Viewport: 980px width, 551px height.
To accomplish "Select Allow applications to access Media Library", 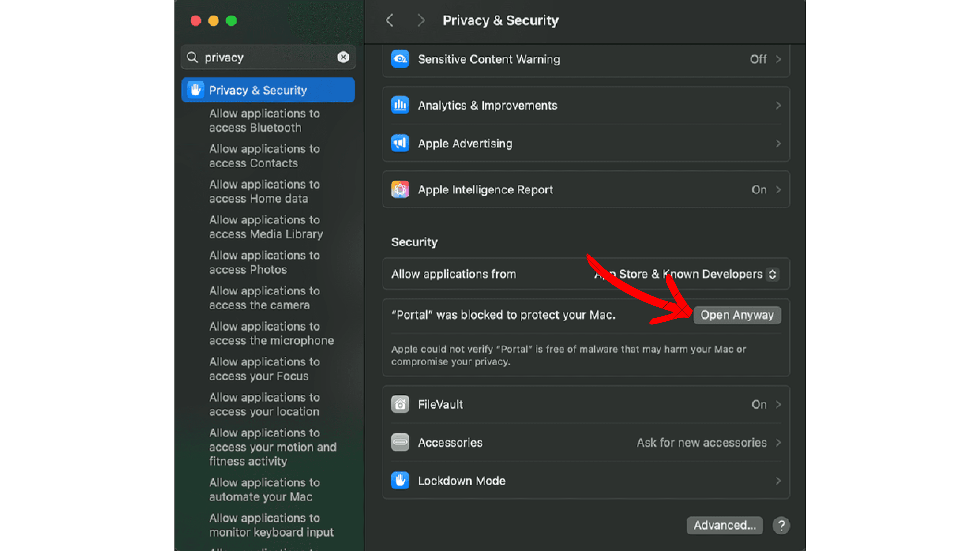I will [x=266, y=227].
